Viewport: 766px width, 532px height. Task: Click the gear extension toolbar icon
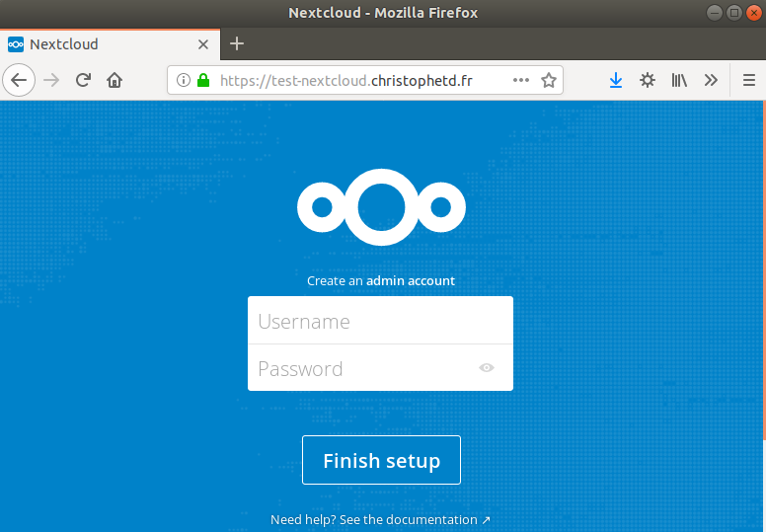(x=648, y=80)
